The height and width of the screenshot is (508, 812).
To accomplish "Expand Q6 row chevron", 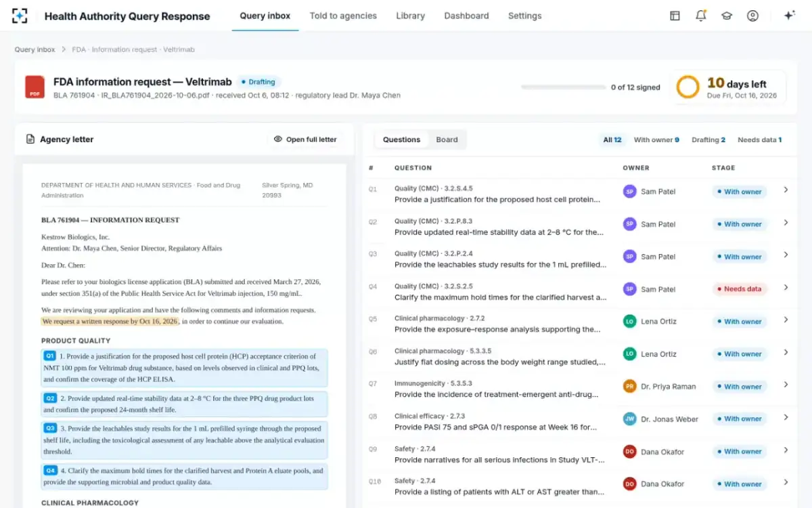I will [786, 353].
